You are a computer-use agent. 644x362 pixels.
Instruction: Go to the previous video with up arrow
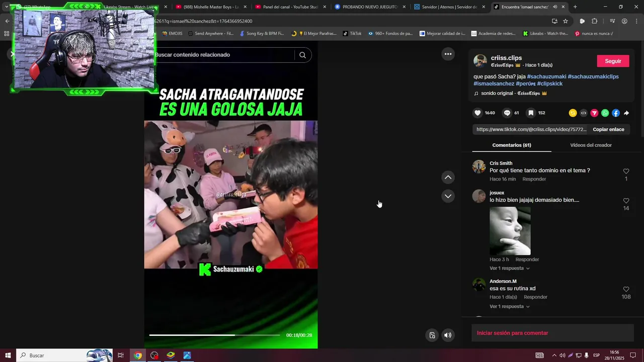[448, 177]
